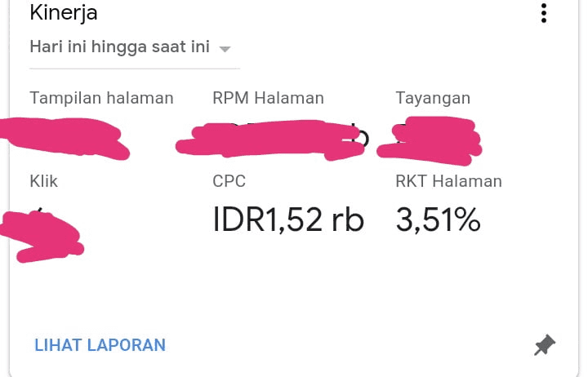Viewport: 588px width, 377px height.
Task: Click the redacted Klik value
Action: [x=42, y=236]
